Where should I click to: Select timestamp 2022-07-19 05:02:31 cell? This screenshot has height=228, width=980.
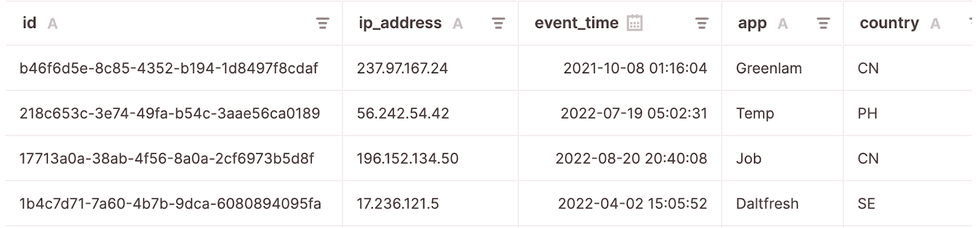620,113
